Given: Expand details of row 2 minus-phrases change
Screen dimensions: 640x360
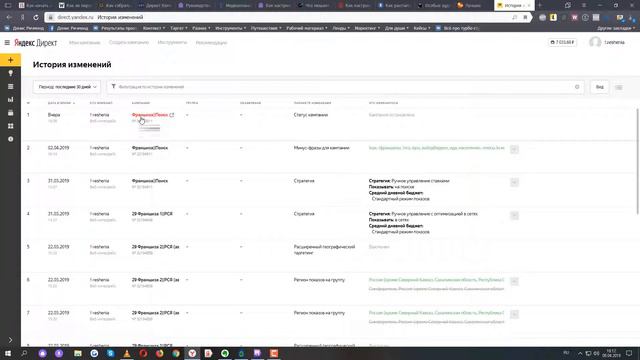Looking at the screenshot, I should point(514,149).
